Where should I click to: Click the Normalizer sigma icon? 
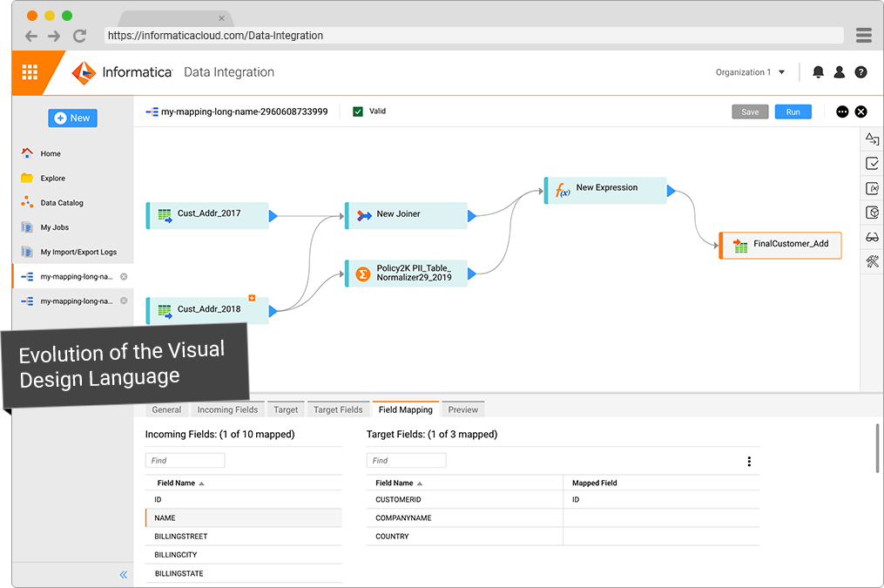click(363, 274)
